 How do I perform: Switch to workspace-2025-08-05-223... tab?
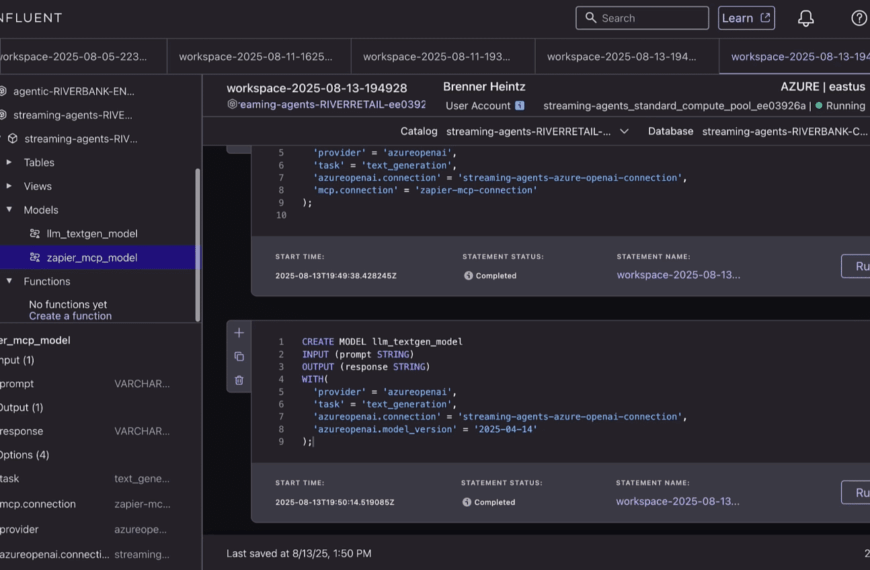[83, 57]
